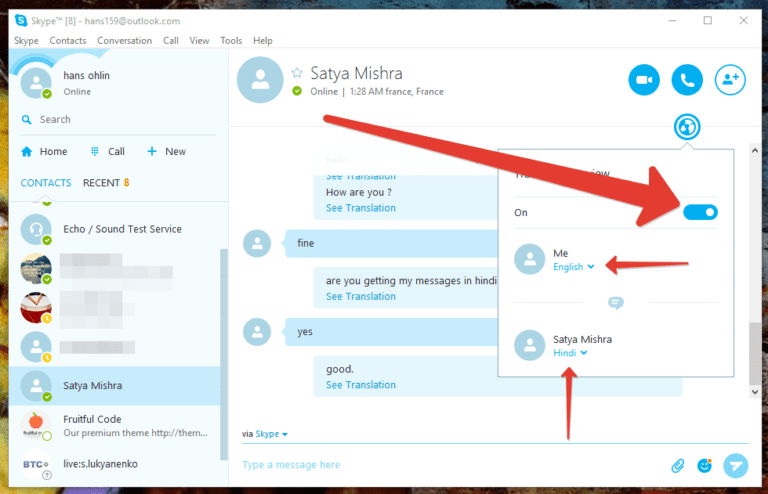Click the sender avatar beside 'fine'

[257, 243]
